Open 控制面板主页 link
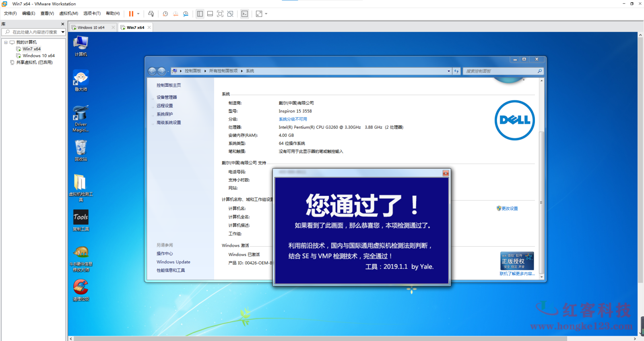The image size is (644, 341). [x=169, y=85]
